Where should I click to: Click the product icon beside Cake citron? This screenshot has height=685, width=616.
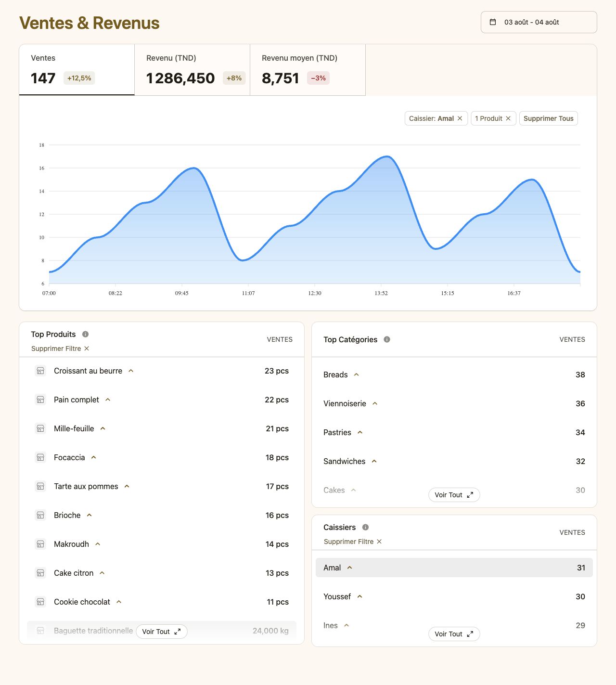pos(40,573)
